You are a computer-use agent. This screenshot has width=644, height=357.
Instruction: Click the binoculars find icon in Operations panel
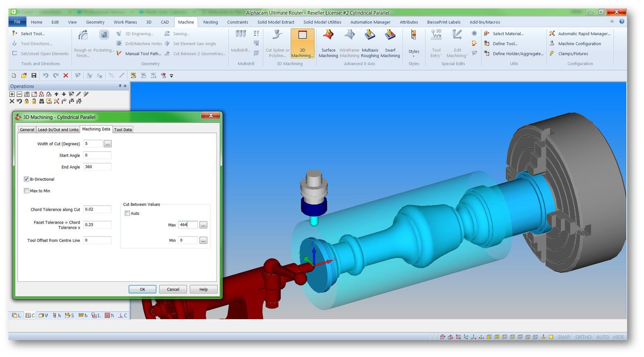(x=41, y=101)
